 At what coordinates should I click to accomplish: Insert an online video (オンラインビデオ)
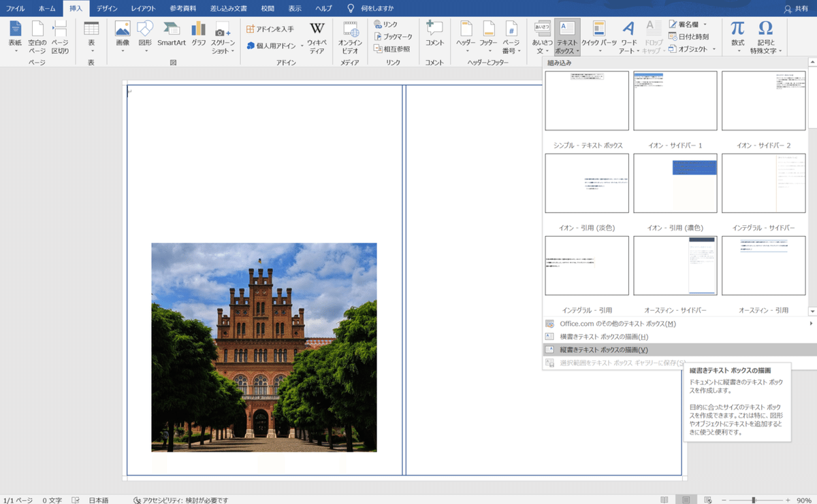350,37
